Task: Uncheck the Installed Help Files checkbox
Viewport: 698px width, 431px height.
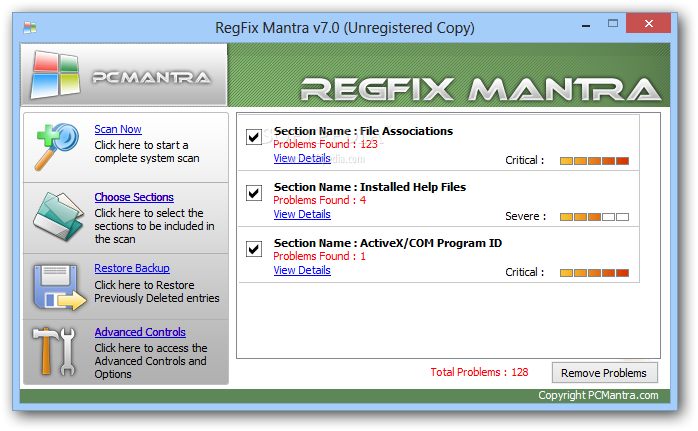Action: click(x=254, y=193)
